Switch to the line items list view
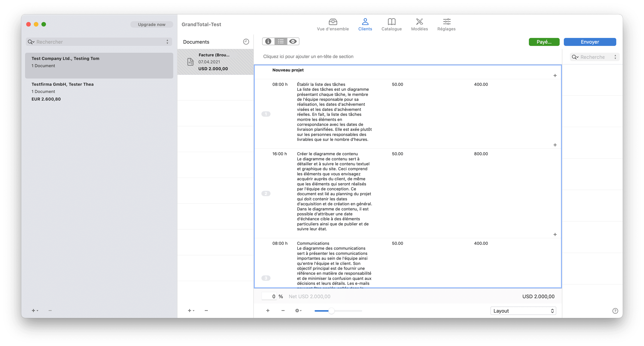 point(281,41)
